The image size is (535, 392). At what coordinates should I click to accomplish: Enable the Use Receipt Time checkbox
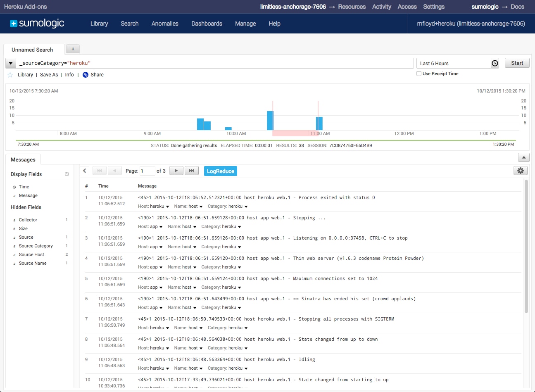(x=419, y=74)
